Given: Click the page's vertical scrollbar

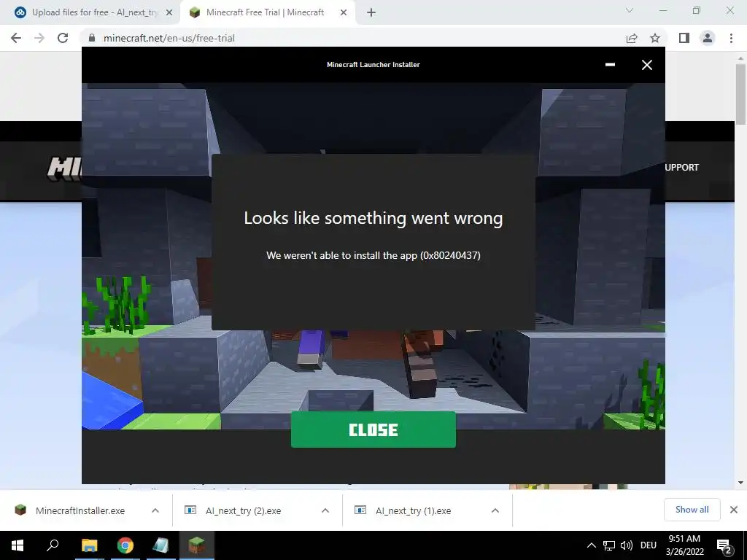Looking at the screenshot, I should [x=740, y=96].
